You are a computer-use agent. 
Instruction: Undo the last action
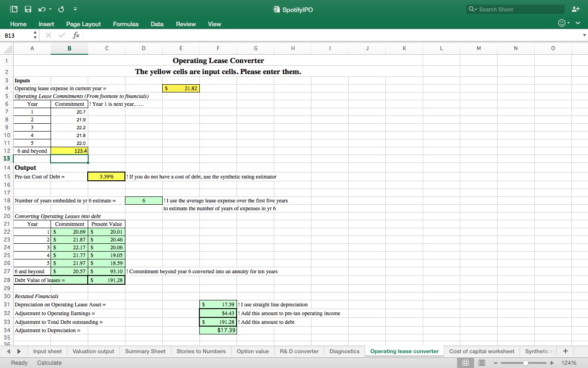point(41,9)
